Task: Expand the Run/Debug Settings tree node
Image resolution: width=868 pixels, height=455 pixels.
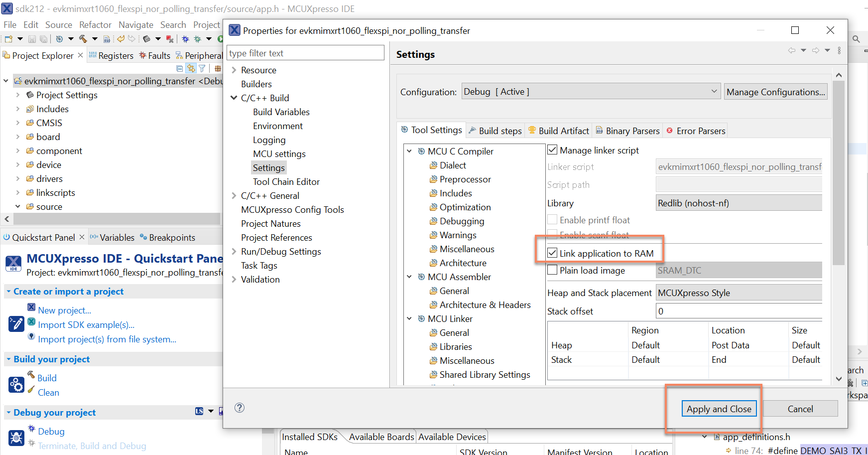Action: [234, 252]
